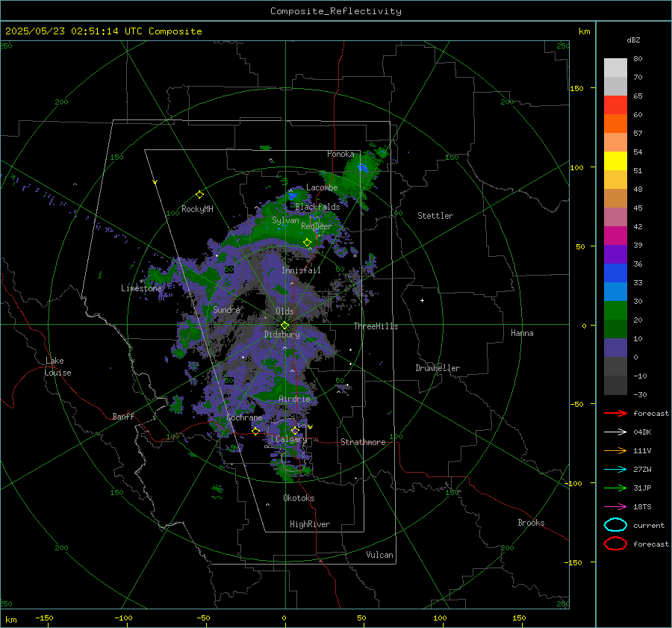672x628 pixels.
Task: Click the white 04DK arrow in legend
Action: 615,432
